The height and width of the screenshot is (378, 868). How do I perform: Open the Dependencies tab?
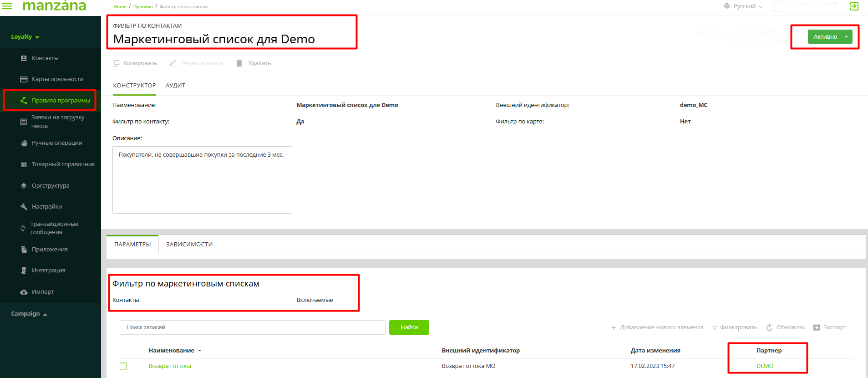[189, 245]
